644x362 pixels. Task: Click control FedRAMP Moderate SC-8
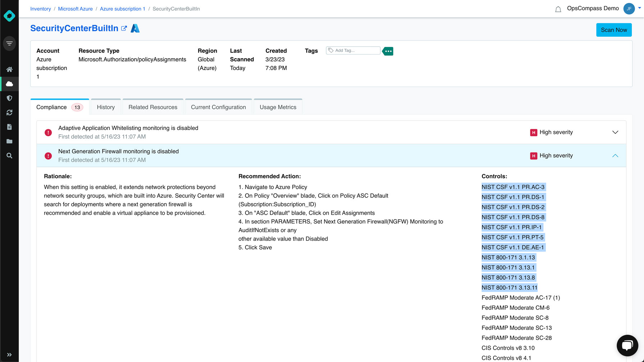(x=515, y=318)
